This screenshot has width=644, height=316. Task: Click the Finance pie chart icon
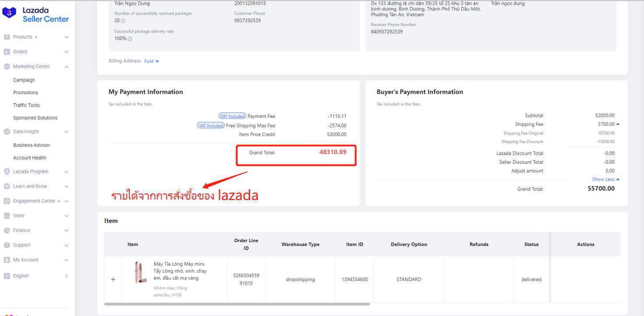click(x=7, y=230)
